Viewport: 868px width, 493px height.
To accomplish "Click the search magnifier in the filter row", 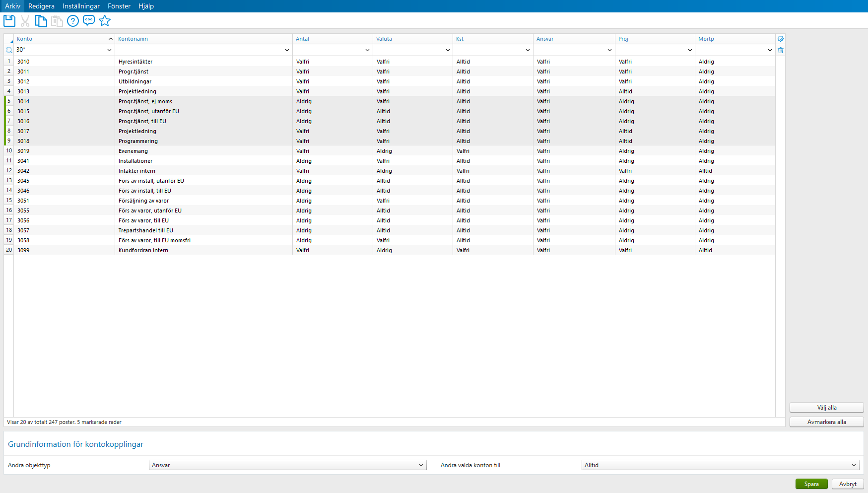I will coord(8,50).
